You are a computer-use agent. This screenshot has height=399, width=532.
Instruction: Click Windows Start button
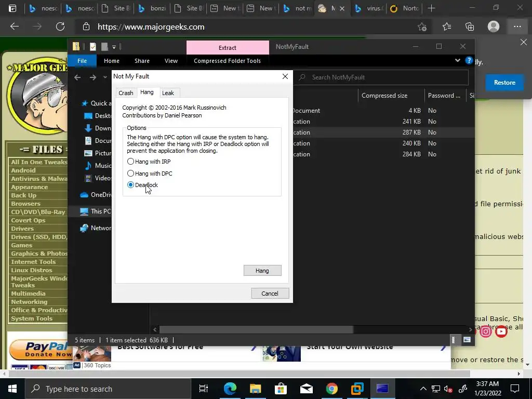(12, 389)
